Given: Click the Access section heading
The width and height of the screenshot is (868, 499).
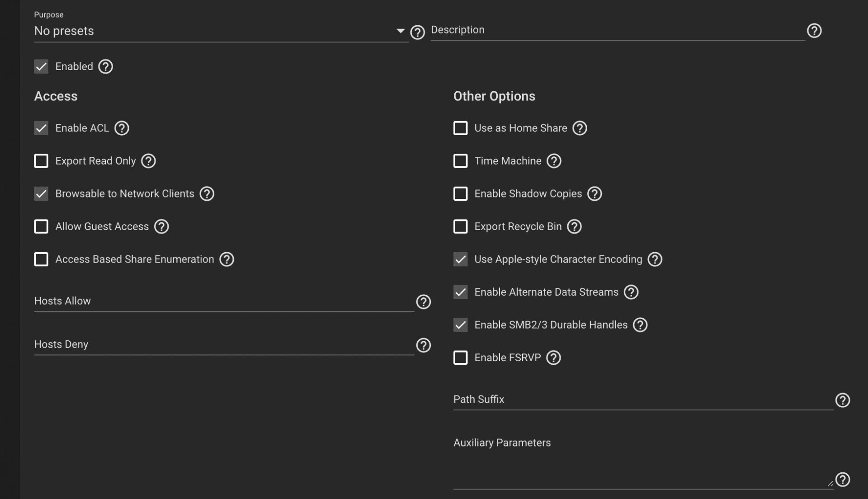Looking at the screenshot, I should tap(56, 96).
